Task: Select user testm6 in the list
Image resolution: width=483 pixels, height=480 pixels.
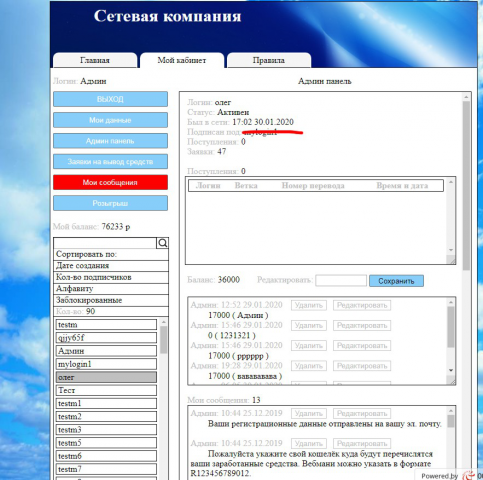Action: click(106, 456)
